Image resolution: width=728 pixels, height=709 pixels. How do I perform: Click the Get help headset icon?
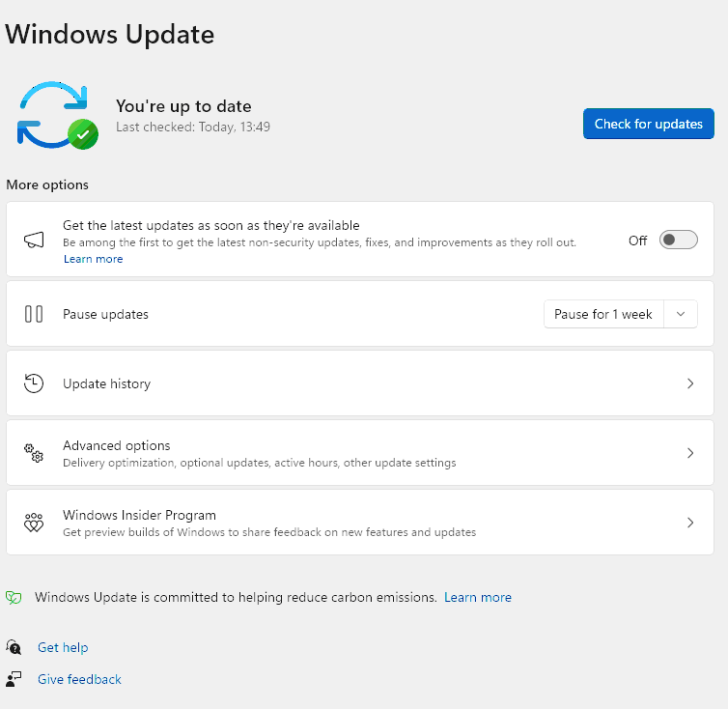14,647
